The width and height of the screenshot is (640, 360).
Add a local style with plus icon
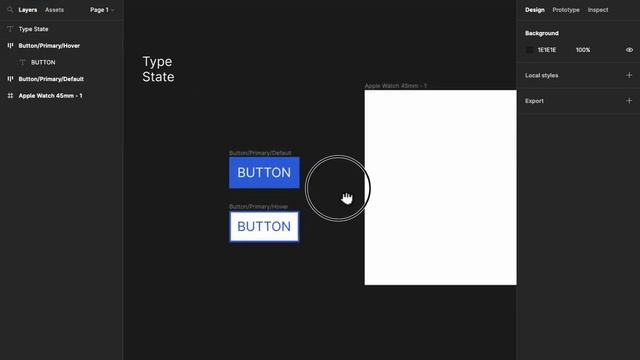point(629,76)
